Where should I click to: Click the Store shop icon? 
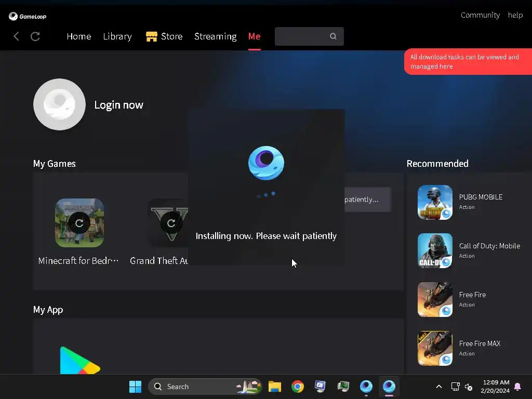151,36
